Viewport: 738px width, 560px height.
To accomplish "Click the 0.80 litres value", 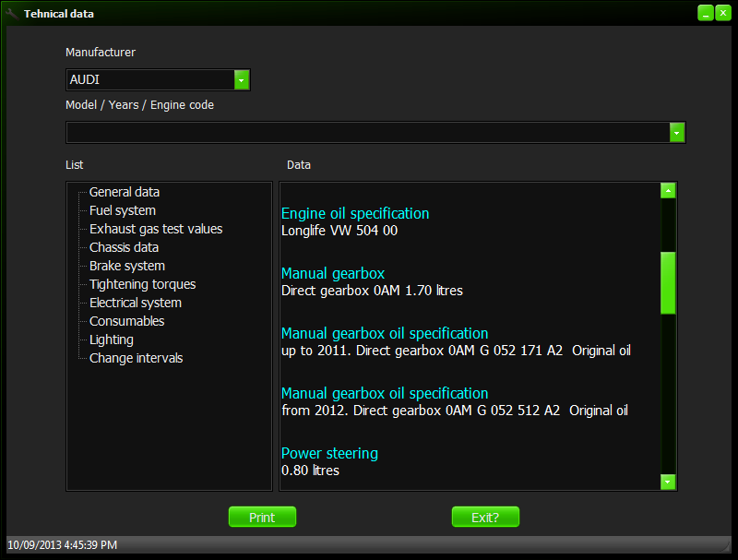I will click(x=310, y=471).
